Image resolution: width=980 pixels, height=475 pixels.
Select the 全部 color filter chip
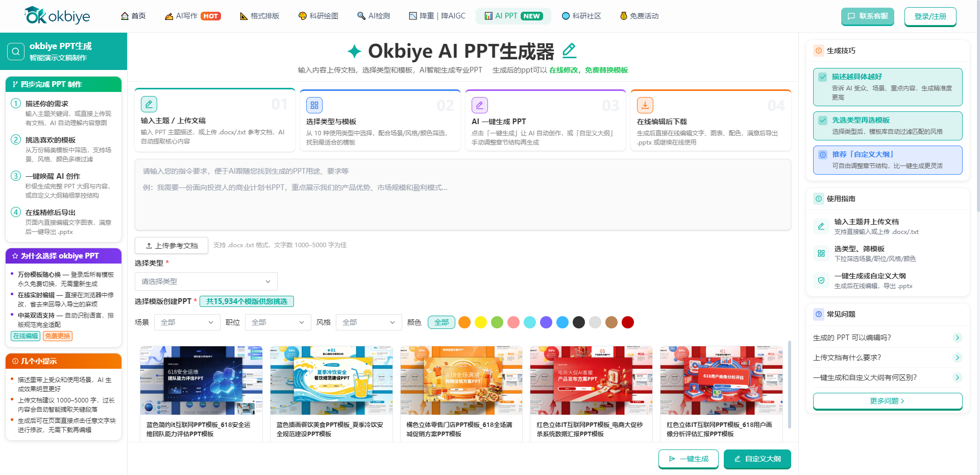[442, 322]
